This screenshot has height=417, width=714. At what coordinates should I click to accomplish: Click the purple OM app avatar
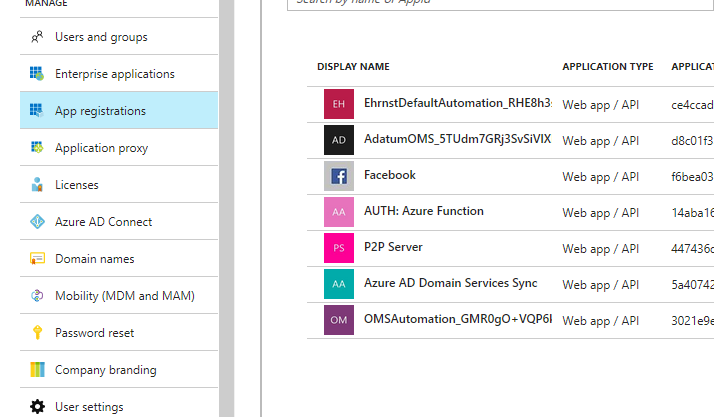[339, 320]
